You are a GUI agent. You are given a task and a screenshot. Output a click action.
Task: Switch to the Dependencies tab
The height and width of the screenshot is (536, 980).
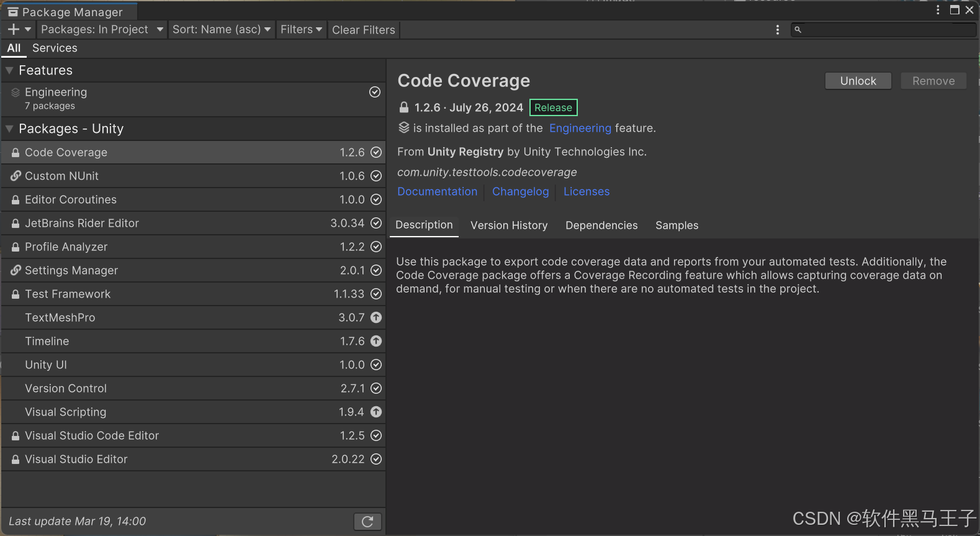(601, 225)
